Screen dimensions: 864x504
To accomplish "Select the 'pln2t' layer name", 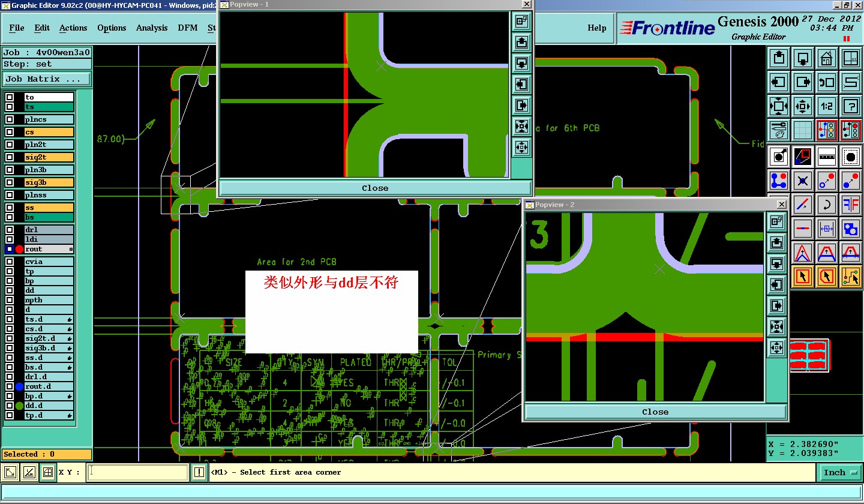I will point(49,145).
